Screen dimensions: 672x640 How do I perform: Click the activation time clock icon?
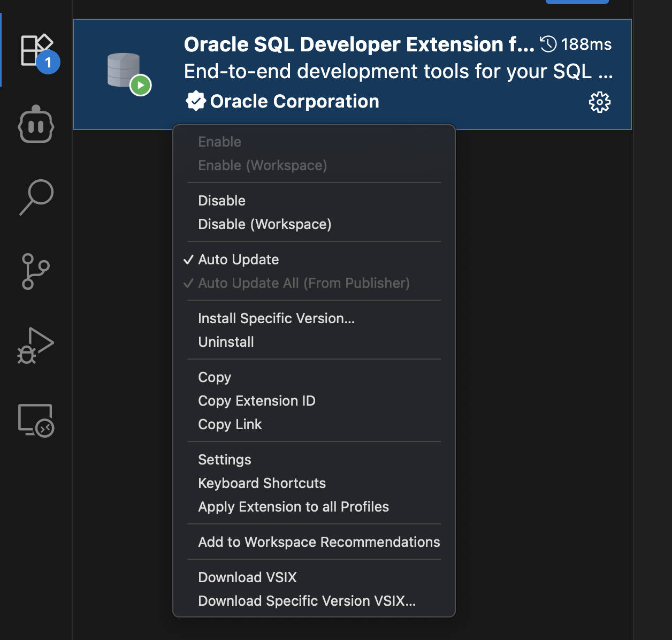coord(548,44)
